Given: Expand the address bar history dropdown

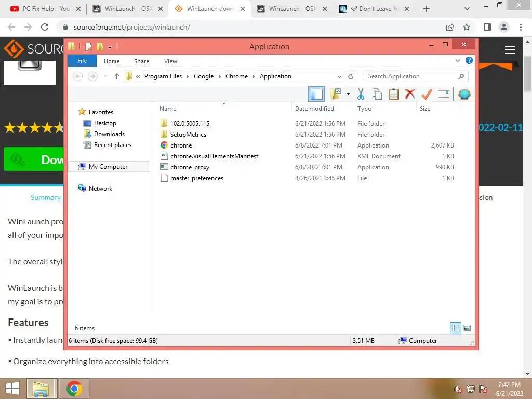Looking at the screenshot, I should point(339,76).
